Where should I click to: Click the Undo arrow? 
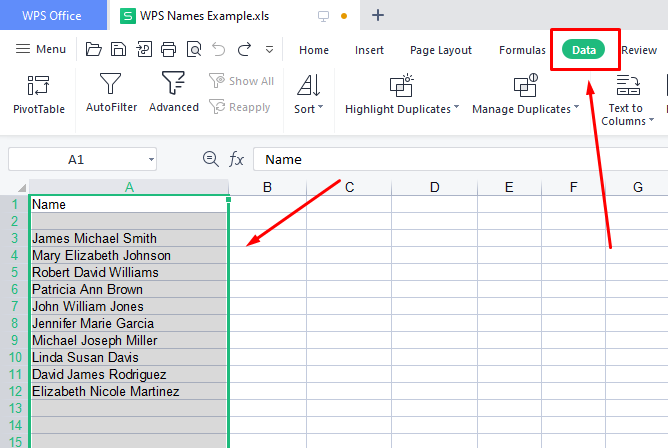(x=219, y=49)
